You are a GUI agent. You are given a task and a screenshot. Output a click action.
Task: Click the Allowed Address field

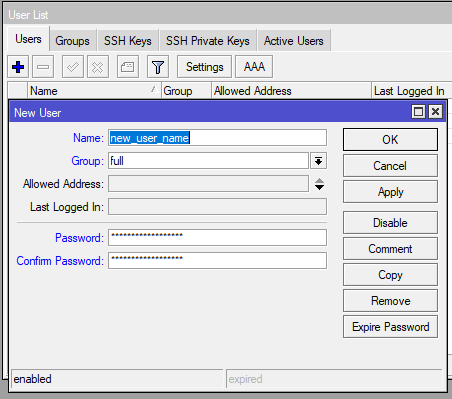tap(208, 184)
